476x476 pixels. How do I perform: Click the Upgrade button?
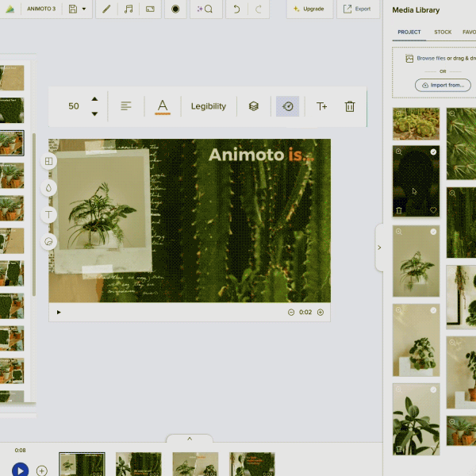pyautogui.click(x=309, y=9)
